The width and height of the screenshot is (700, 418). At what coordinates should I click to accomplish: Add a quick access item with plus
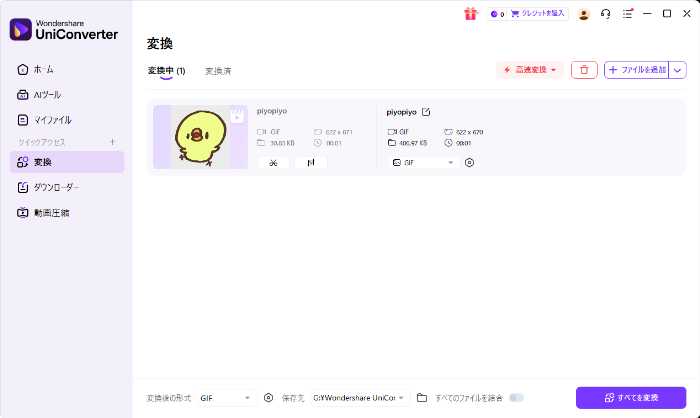[x=112, y=142]
